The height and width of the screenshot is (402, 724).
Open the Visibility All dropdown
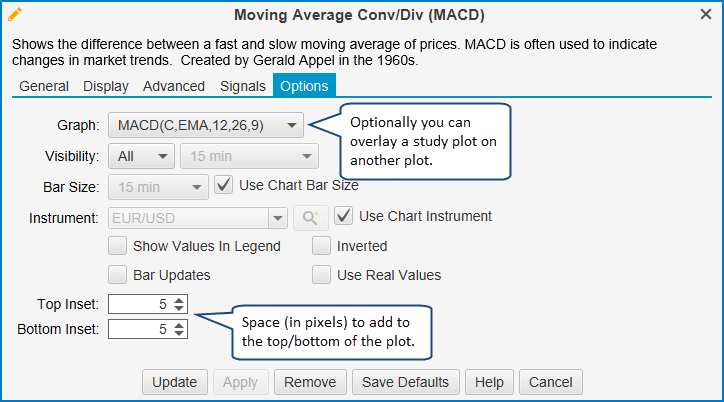(141, 156)
